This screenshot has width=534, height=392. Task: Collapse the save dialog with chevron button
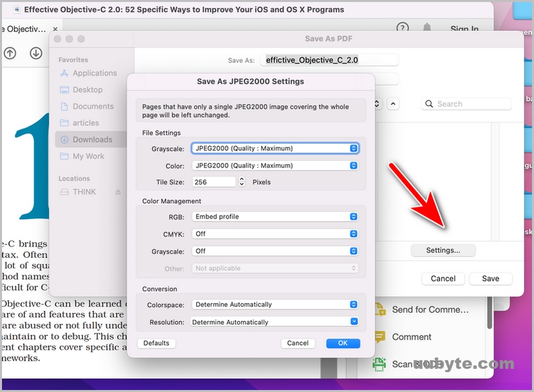(x=393, y=104)
